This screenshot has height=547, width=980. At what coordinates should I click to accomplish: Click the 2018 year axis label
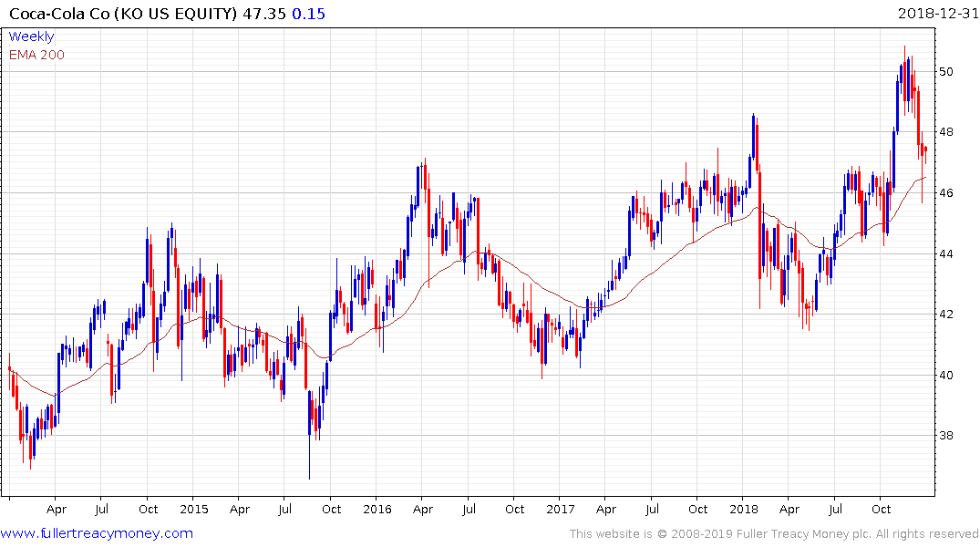coord(743,509)
